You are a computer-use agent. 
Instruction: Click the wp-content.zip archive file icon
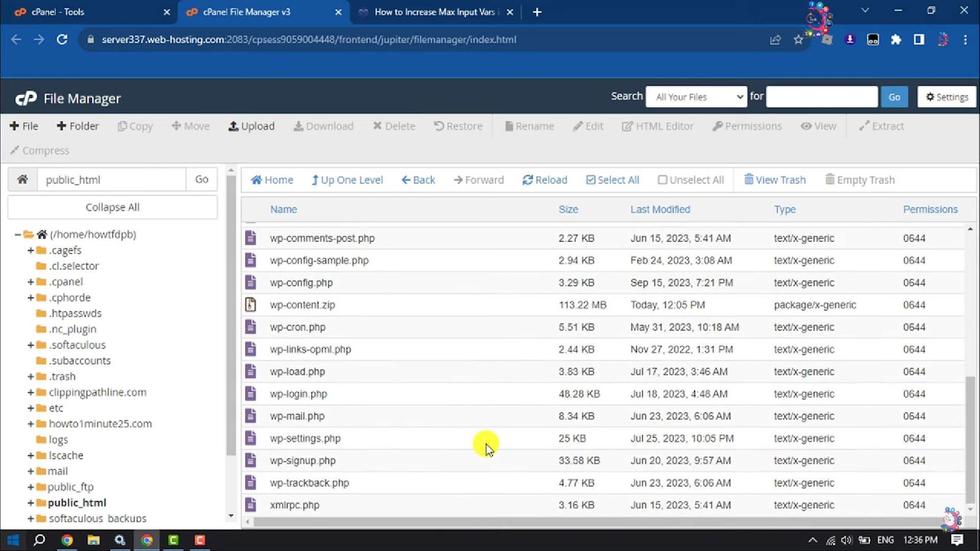point(251,304)
